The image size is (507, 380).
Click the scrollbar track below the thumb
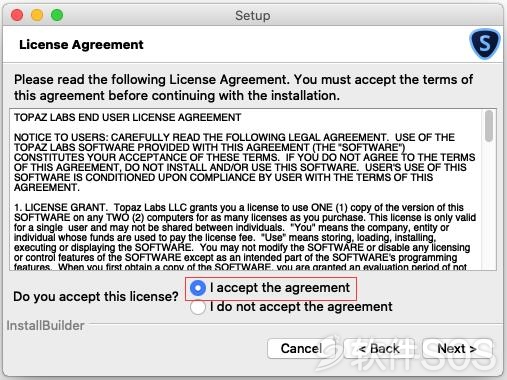point(489,207)
